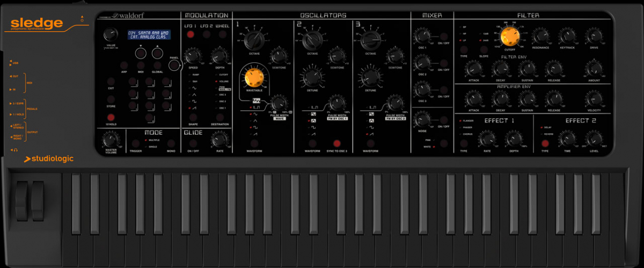This screenshot has width=644, height=268.
Task: Click the STORE button
Action: coord(111,99)
